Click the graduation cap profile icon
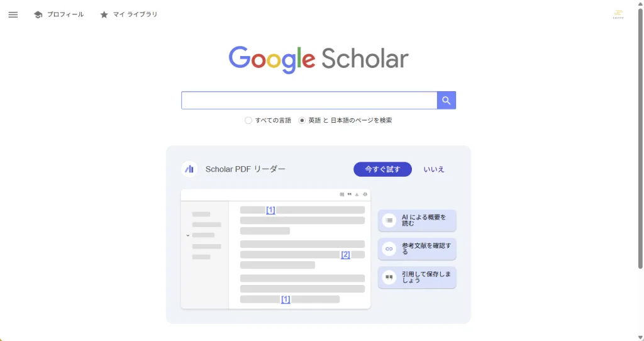This screenshot has height=341, width=644. pos(38,14)
